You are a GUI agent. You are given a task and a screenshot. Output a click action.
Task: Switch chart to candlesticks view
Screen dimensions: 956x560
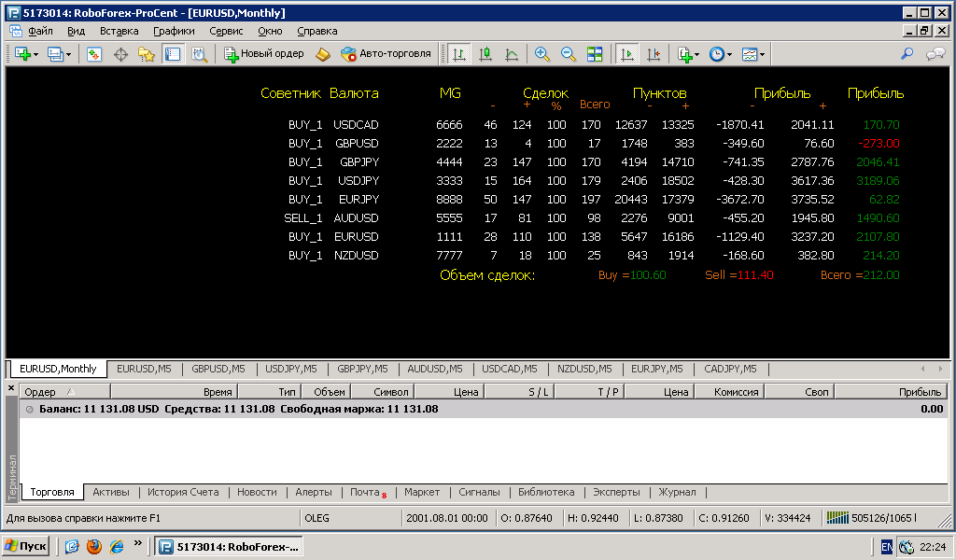pos(485,54)
